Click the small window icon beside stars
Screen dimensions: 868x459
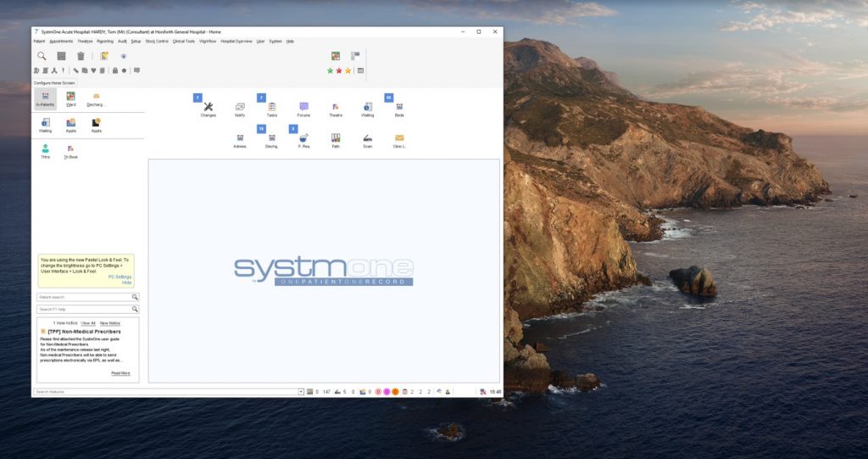pos(360,70)
